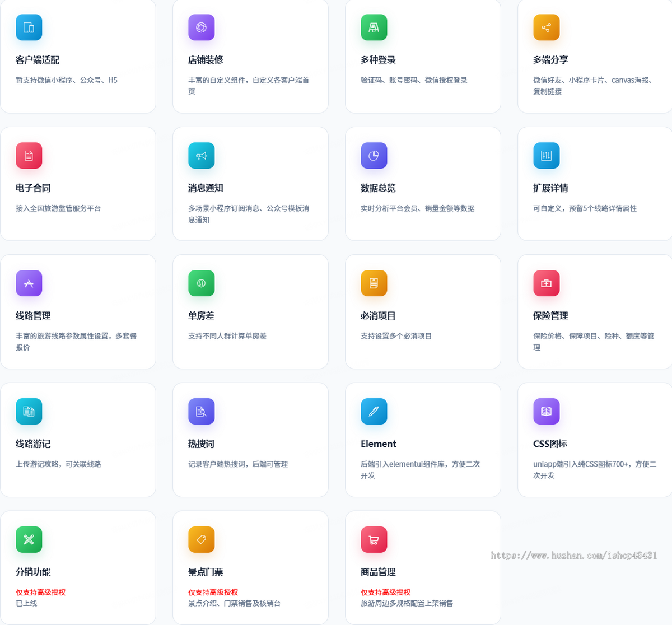
Task: Click the green 单房差 icon
Action: point(202,283)
